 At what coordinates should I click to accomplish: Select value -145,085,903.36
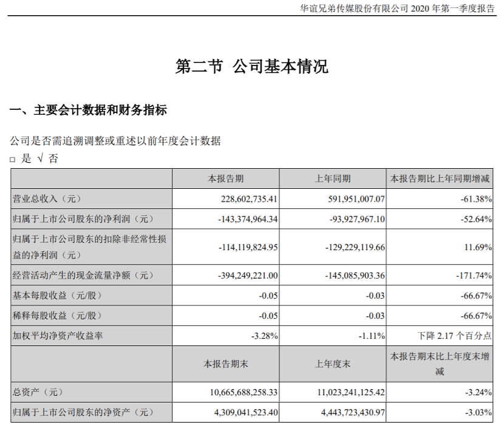click(x=355, y=276)
